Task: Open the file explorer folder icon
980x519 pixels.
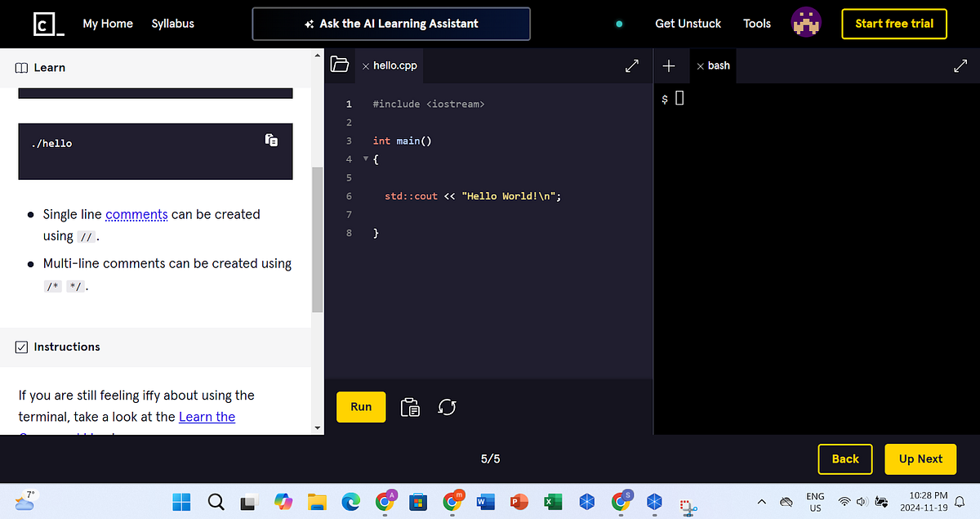Action: [x=340, y=65]
